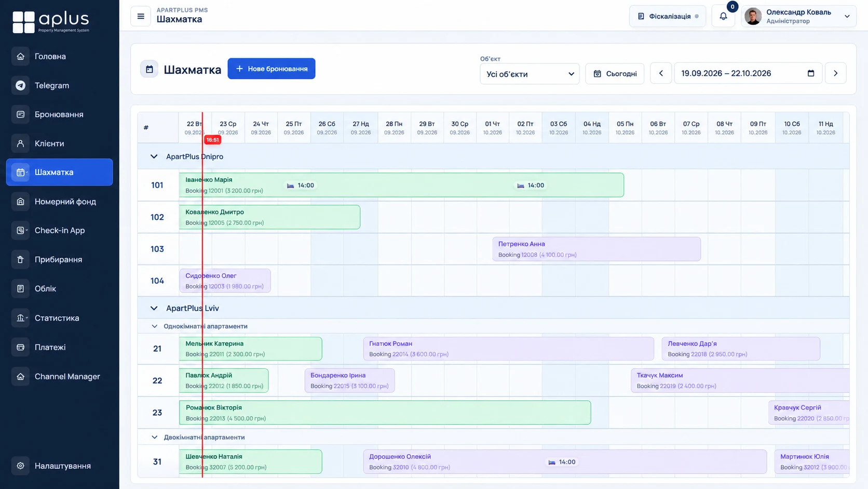Click Сьогодні button
Viewport: 868px width, 489px height.
coord(615,74)
